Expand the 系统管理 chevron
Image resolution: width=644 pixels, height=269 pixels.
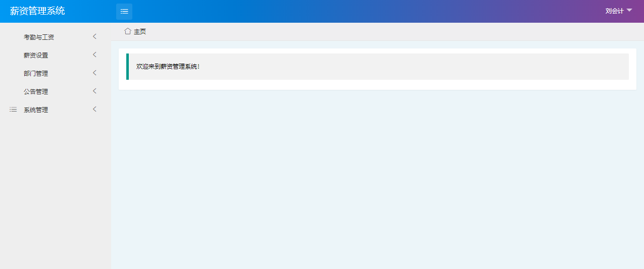[94, 109]
